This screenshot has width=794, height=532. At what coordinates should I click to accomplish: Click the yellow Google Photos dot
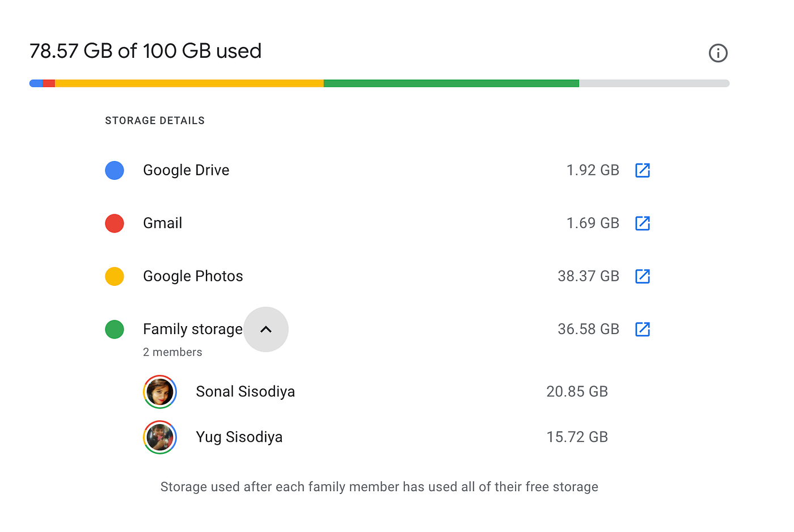pos(115,276)
